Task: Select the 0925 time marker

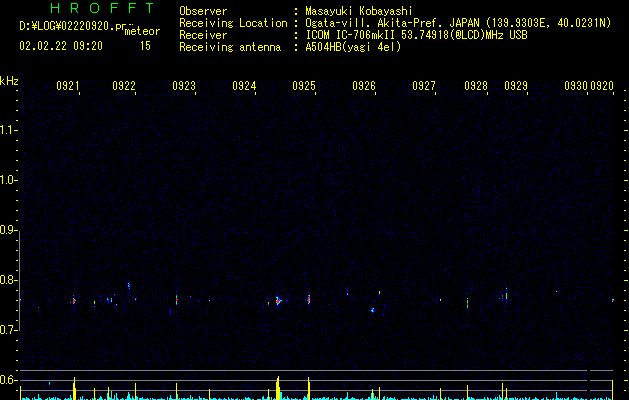Action: pyautogui.click(x=304, y=85)
